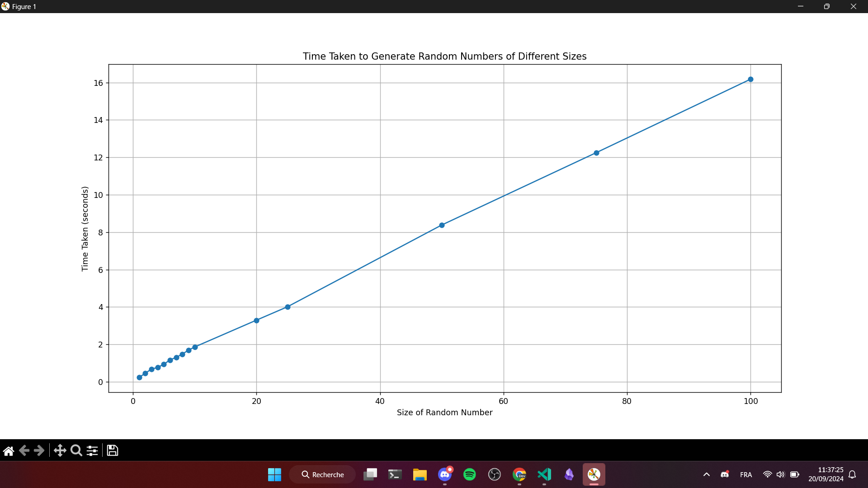Reset plot view with the Home tool
The width and height of the screenshot is (868, 488).
tap(8, 450)
